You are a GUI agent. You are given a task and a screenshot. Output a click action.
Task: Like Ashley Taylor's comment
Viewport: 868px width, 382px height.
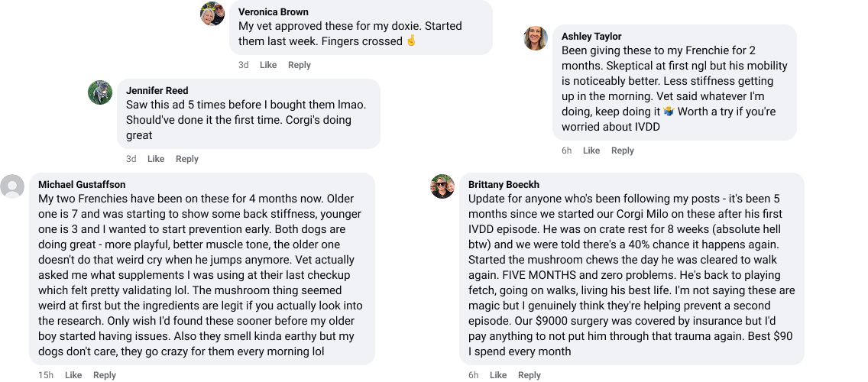click(591, 151)
